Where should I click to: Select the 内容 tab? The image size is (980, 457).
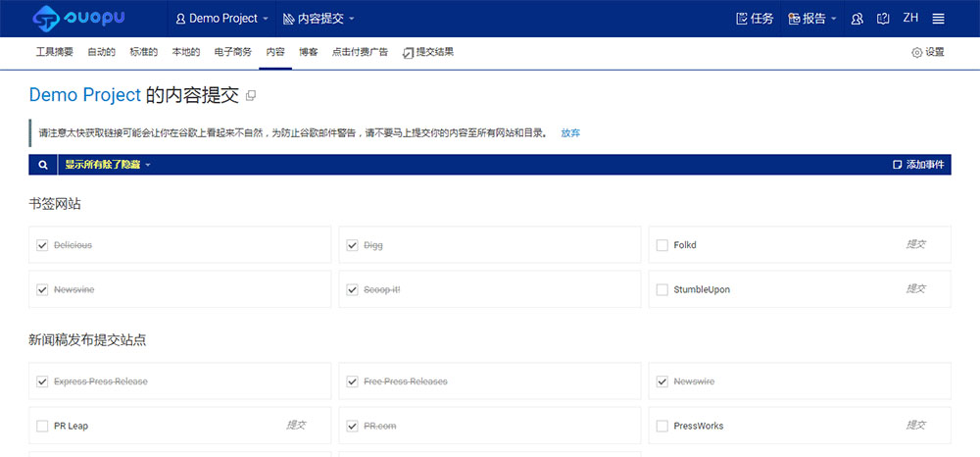coord(275,53)
